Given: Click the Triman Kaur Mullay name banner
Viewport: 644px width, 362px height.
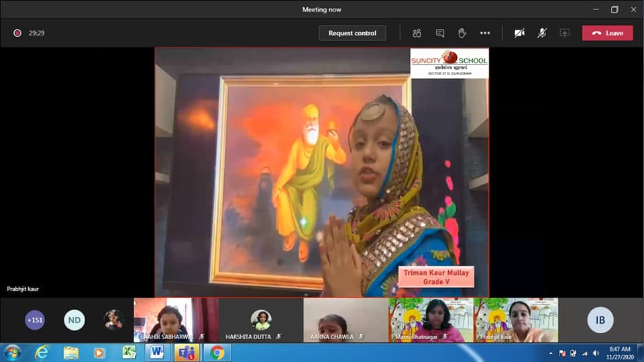Looking at the screenshot, I should pyautogui.click(x=436, y=277).
